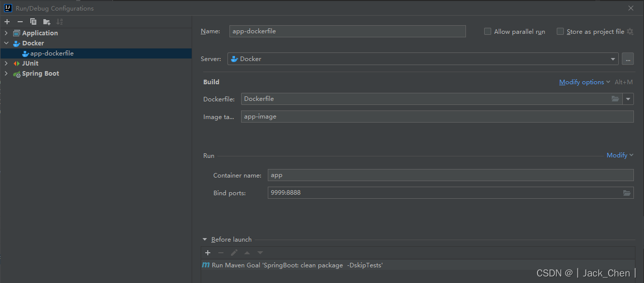Open the Build Modify options link

coord(581,82)
